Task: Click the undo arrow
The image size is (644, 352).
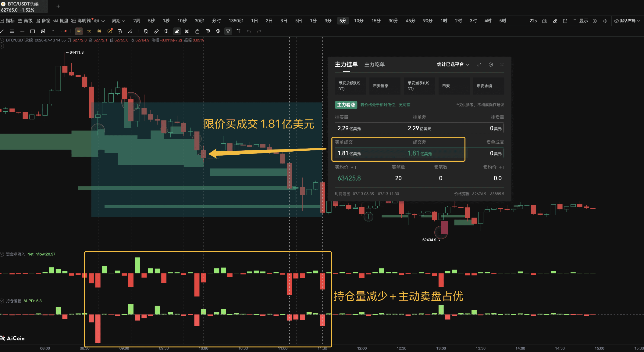Action: coord(249,31)
